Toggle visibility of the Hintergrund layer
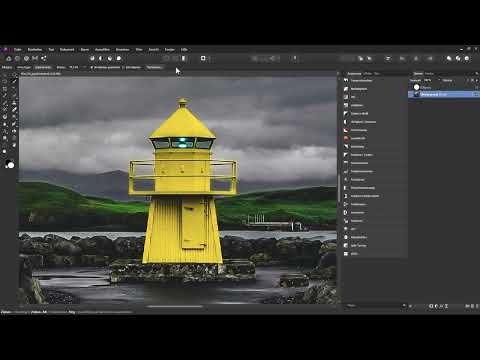The width and height of the screenshot is (480, 360). 476,95
